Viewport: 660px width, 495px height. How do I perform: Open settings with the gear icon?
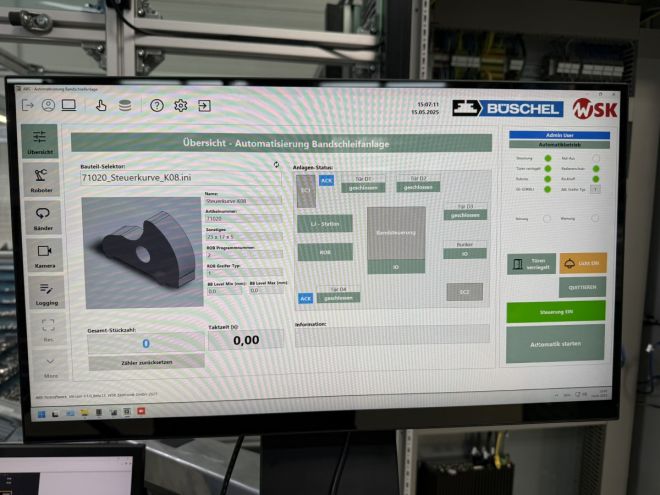point(181,105)
